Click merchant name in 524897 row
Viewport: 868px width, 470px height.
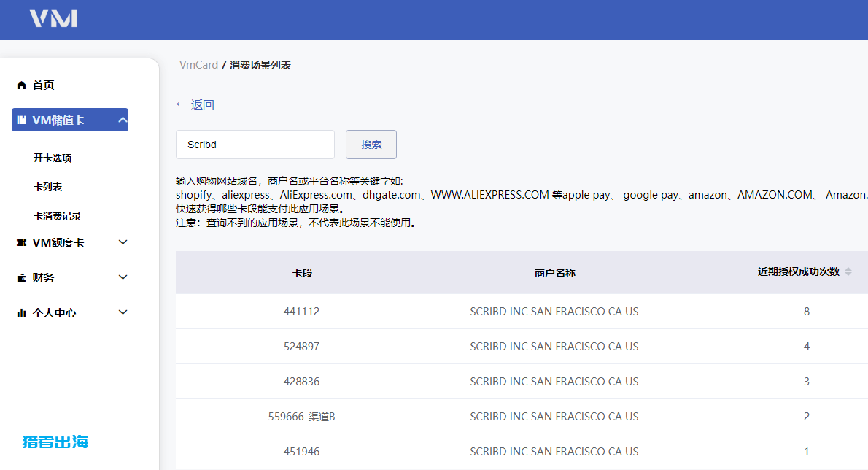554,347
